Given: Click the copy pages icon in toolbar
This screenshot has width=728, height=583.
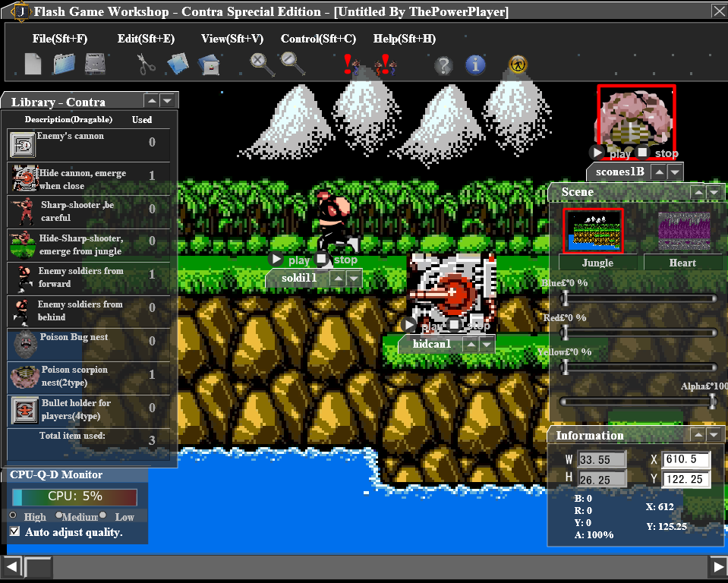Looking at the screenshot, I should pyautogui.click(x=178, y=64).
